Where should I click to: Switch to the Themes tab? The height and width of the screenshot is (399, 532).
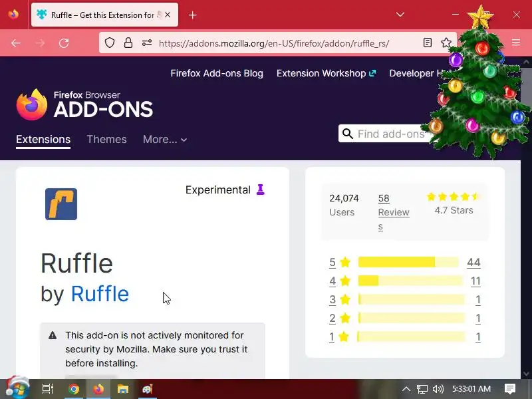[x=106, y=140]
